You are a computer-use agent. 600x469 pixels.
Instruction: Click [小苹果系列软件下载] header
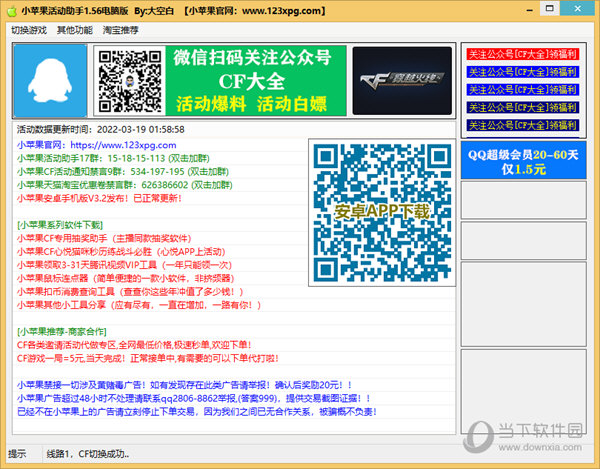tap(60, 225)
